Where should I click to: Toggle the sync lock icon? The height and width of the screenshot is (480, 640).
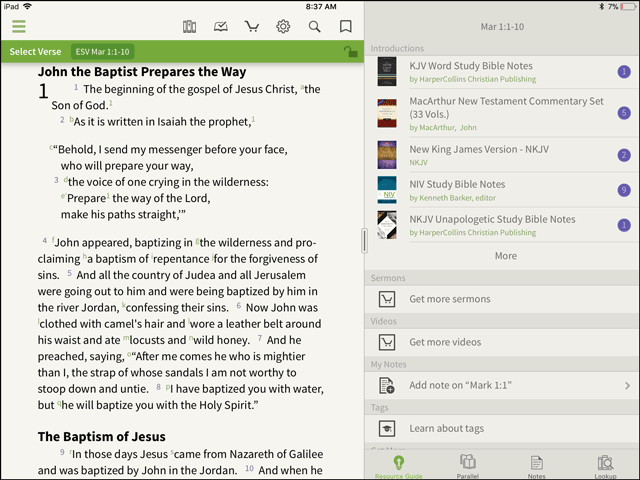pyautogui.click(x=350, y=51)
